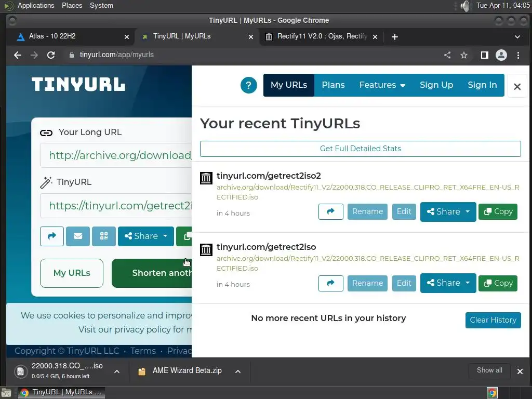Click Show all downloads
Screen dimensions: 532x399
tap(489, 370)
